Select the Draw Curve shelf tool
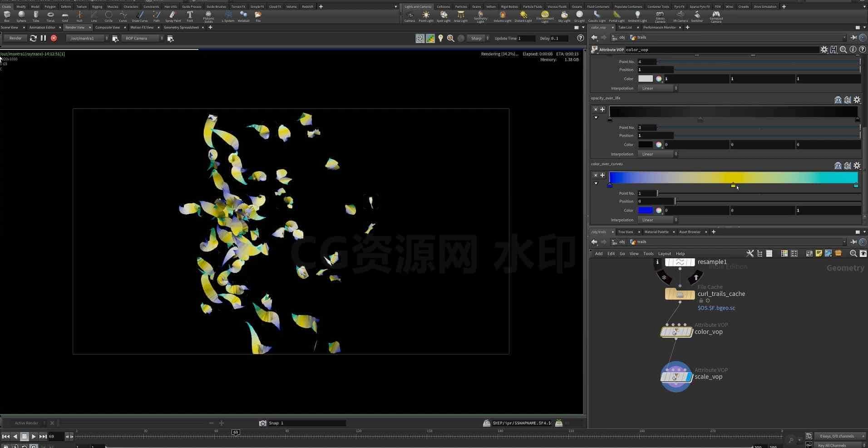The width and height of the screenshot is (868, 448). pos(140,16)
